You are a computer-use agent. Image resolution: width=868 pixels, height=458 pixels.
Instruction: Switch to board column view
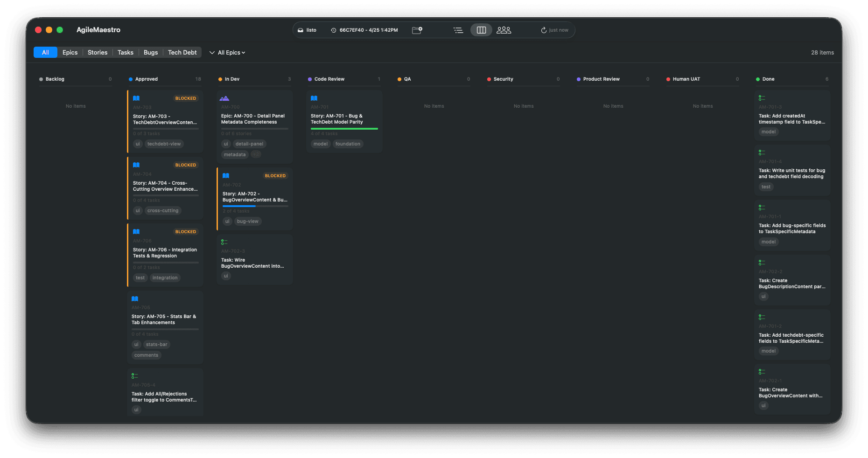[481, 30]
